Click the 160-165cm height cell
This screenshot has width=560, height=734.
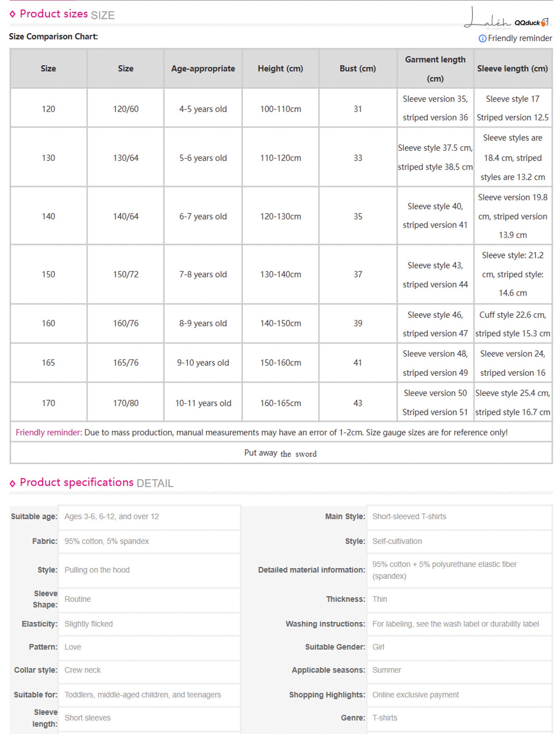(280, 403)
